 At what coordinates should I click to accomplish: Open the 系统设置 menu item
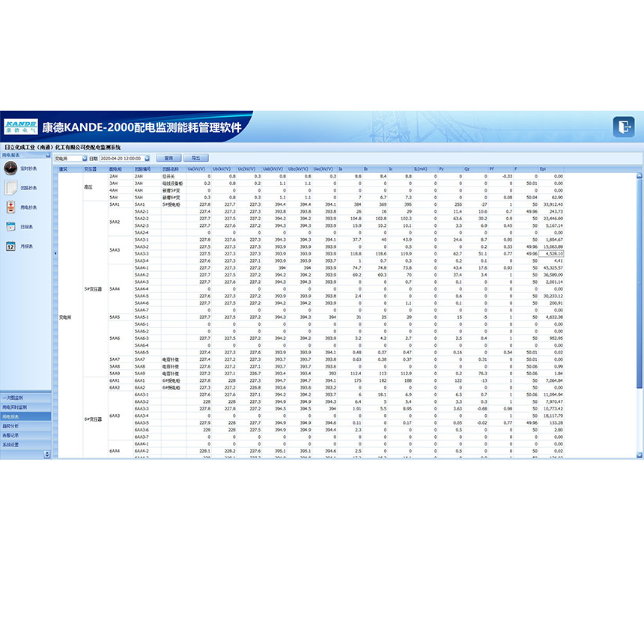tap(25, 445)
